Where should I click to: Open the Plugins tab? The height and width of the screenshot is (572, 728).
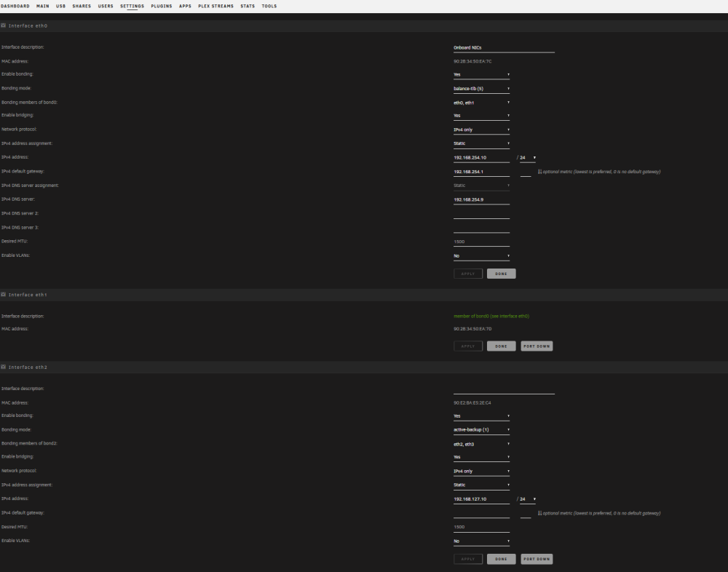pyautogui.click(x=162, y=6)
